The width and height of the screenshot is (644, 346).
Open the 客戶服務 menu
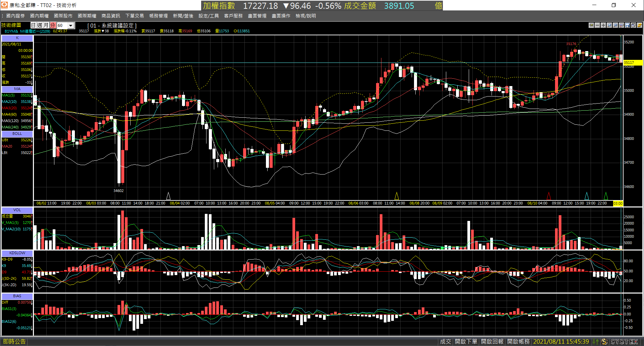point(233,16)
